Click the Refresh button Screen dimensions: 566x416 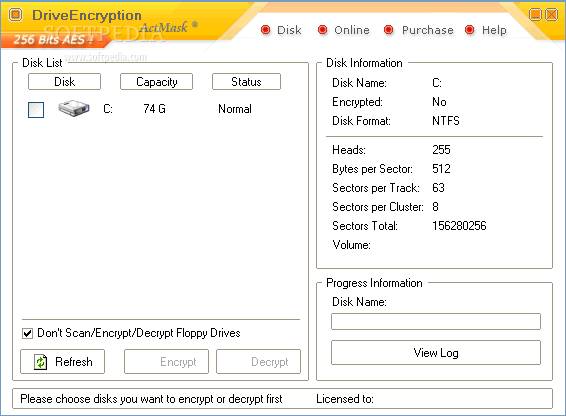pos(62,361)
